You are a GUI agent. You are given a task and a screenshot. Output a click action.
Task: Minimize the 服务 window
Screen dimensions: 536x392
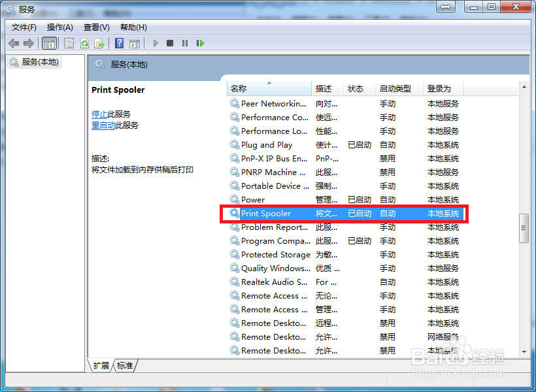(473, 7)
